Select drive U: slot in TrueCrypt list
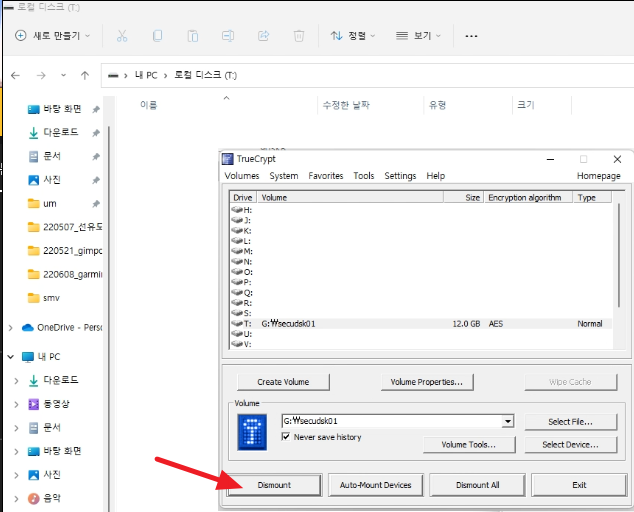The image size is (634, 512). pos(242,334)
